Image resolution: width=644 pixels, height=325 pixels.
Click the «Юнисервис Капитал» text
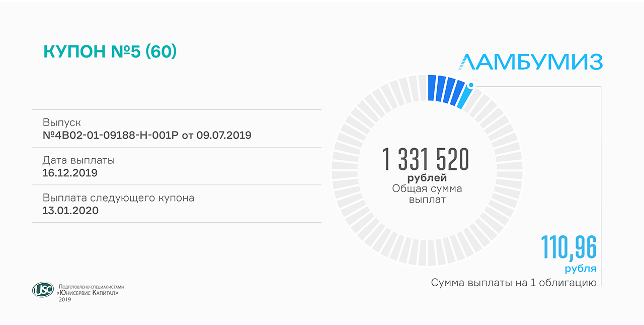(x=88, y=292)
